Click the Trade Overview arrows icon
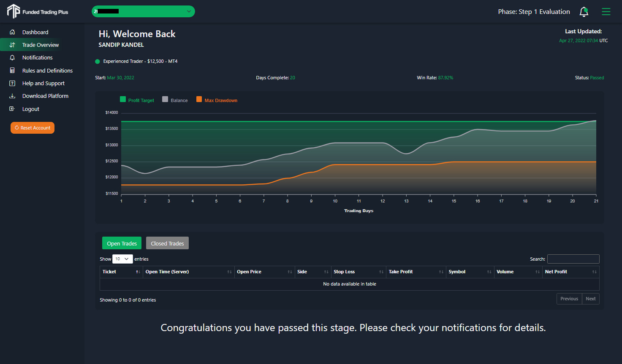The height and width of the screenshot is (364, 622). (x=12, y=45)
